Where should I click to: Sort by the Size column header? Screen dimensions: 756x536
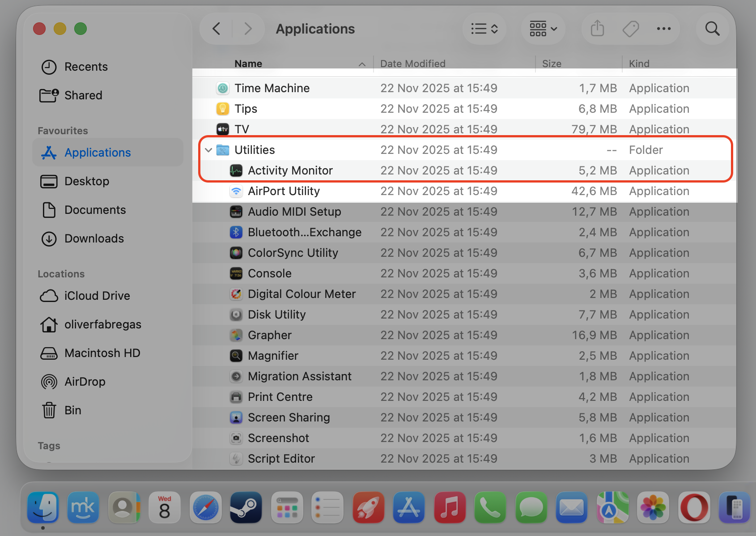552,64
